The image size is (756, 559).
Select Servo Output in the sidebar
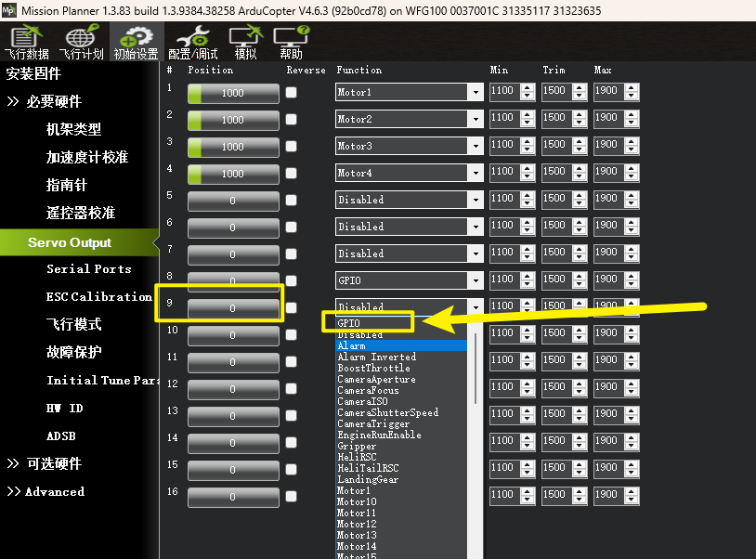[70, 242]
